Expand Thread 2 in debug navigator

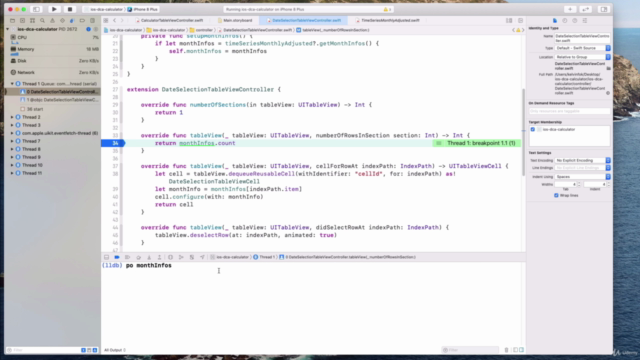(12, 117)
